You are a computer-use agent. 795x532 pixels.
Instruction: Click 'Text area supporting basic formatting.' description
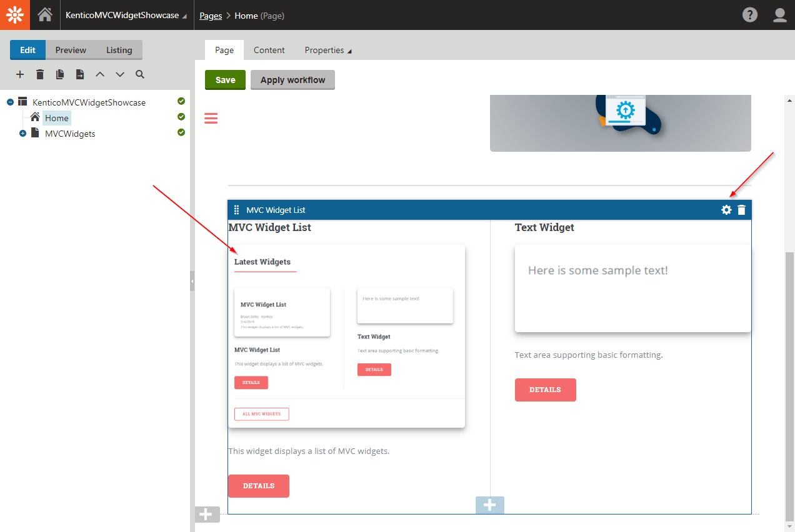tap(589, 355)
